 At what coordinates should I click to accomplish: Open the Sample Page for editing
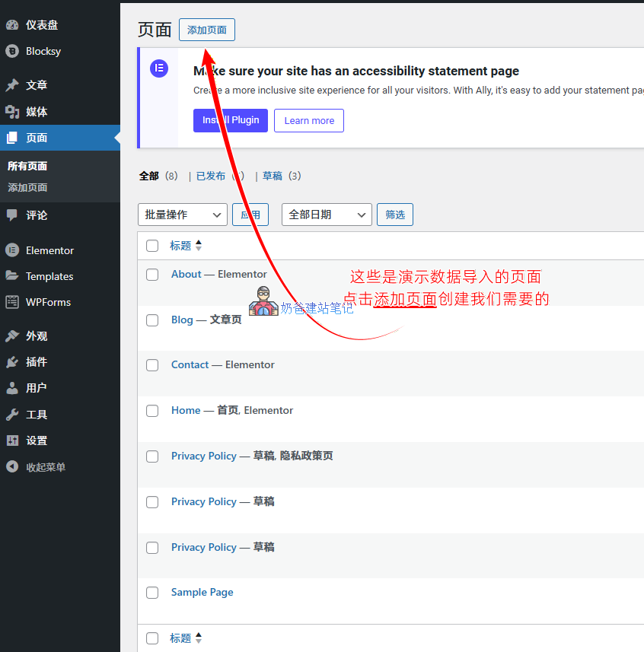pos(202,592)
